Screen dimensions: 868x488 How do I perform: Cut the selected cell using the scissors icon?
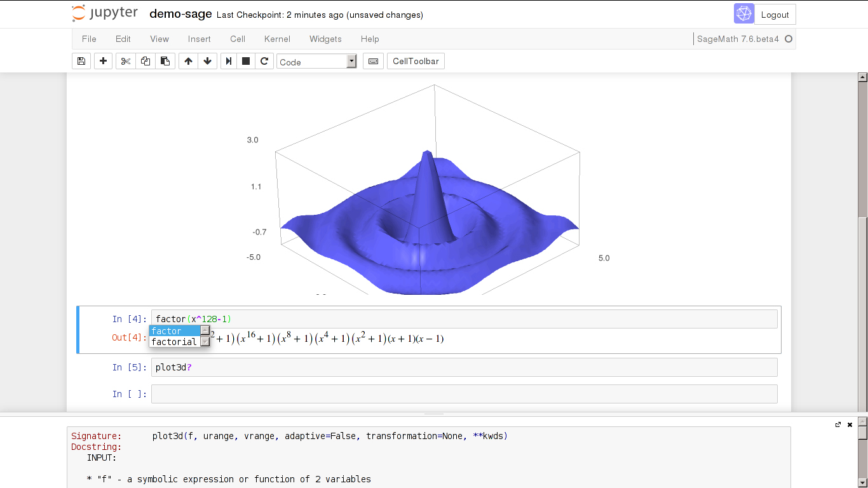125,62
